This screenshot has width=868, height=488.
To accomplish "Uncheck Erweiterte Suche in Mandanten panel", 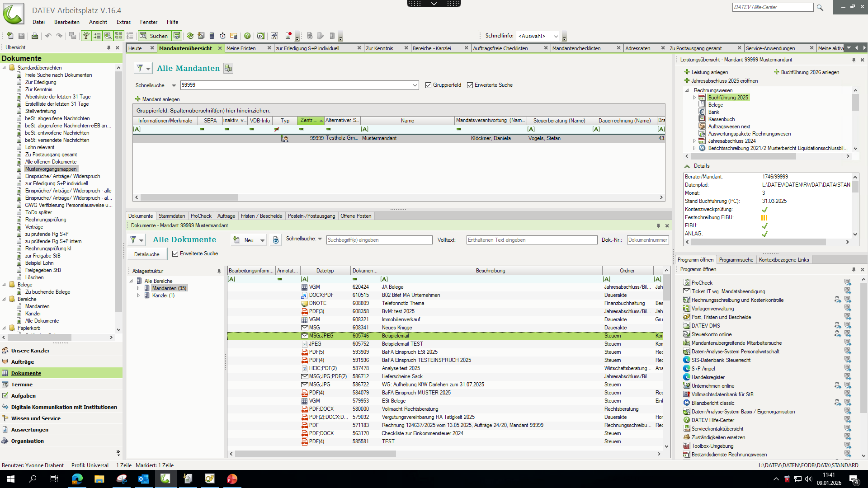I will pos(470,85).
